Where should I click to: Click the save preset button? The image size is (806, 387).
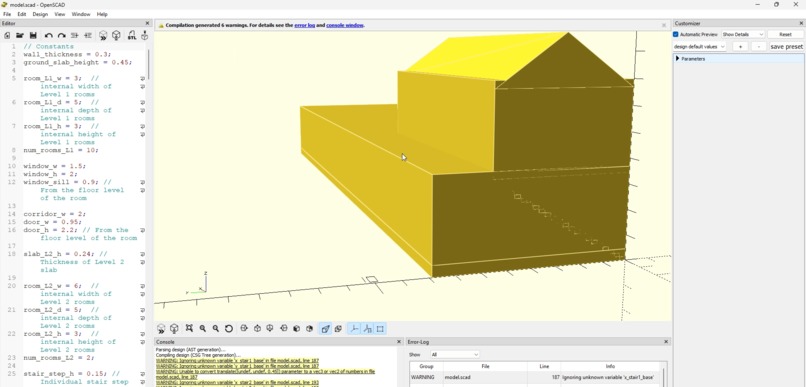click(786, 47)
